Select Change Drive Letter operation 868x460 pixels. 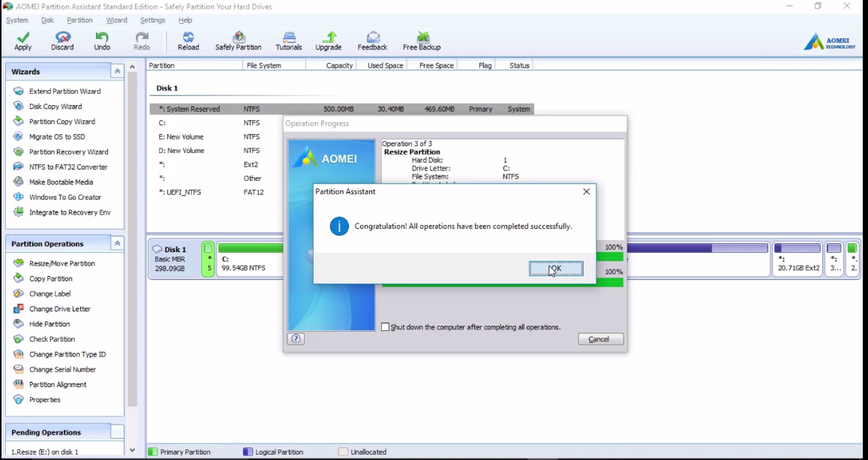(60, 309)
